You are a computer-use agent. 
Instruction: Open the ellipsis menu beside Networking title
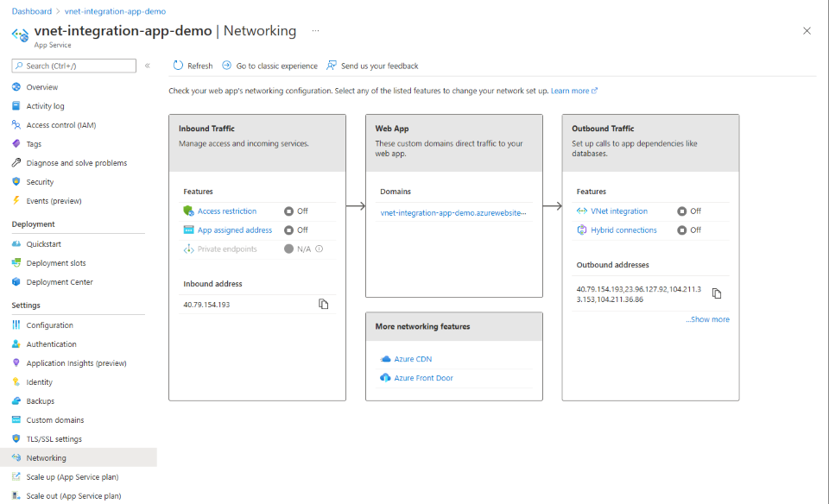(x=315, y=31)
